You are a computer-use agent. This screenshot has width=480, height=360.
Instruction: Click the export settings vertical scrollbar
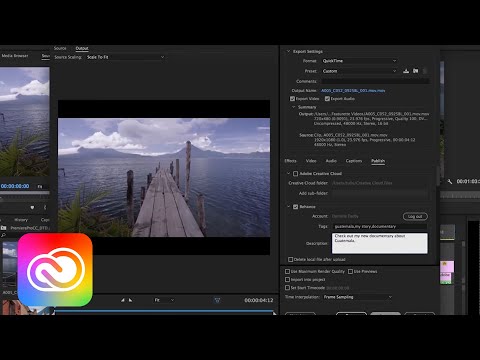click(438, 175)
